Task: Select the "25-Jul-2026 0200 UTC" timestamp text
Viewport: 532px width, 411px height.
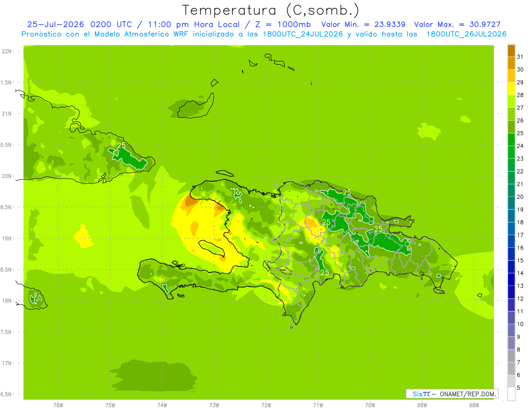Action: [x=79, y=24]
